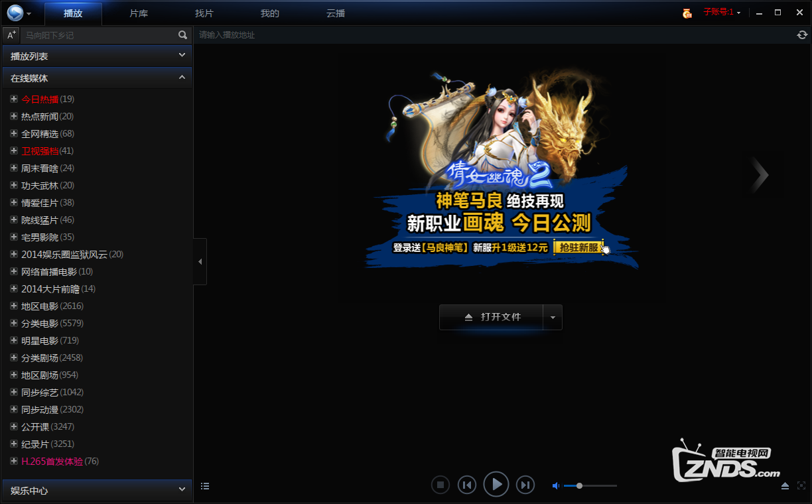Select the 网络首播电影 entry
The width and height of the screenshot is (812, 504).
coord(57,271)
